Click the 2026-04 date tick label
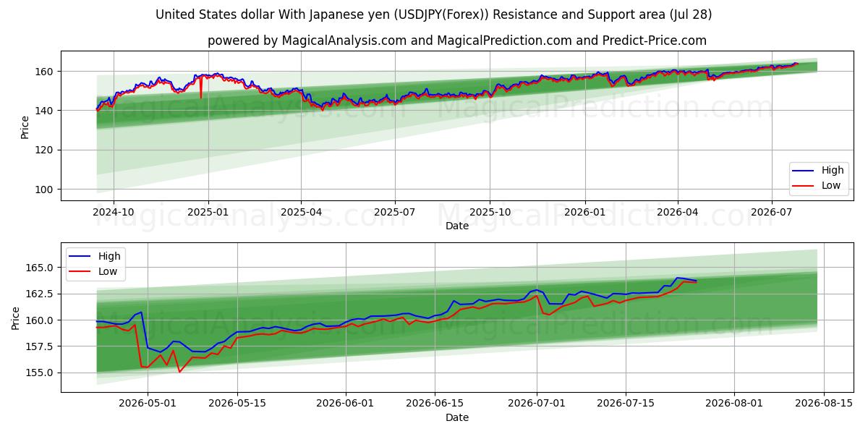 [x=677, y=212]
